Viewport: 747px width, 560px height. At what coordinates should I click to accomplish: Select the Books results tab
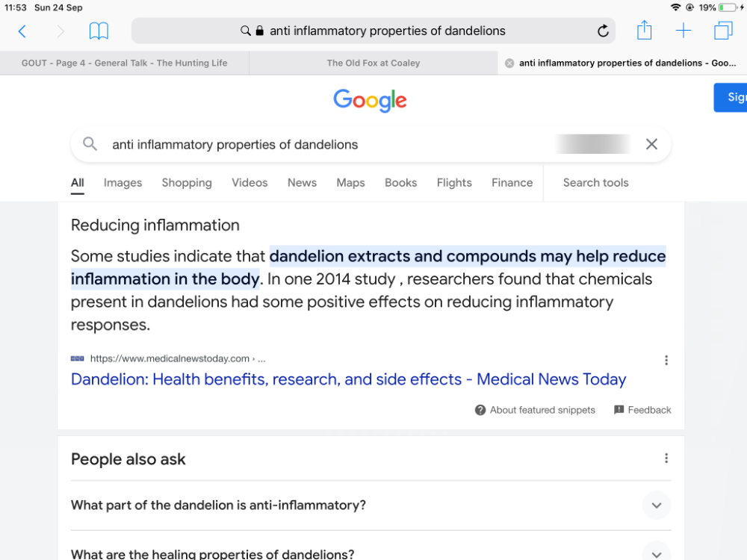point(400,183)
